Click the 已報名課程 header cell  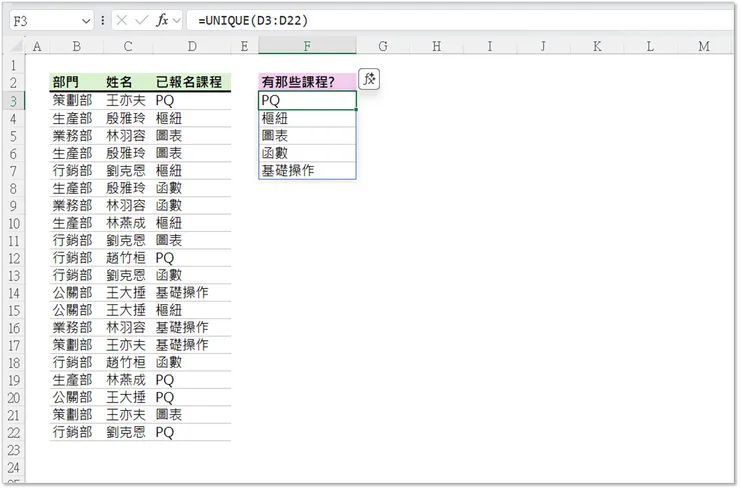[x=192, y=82]
